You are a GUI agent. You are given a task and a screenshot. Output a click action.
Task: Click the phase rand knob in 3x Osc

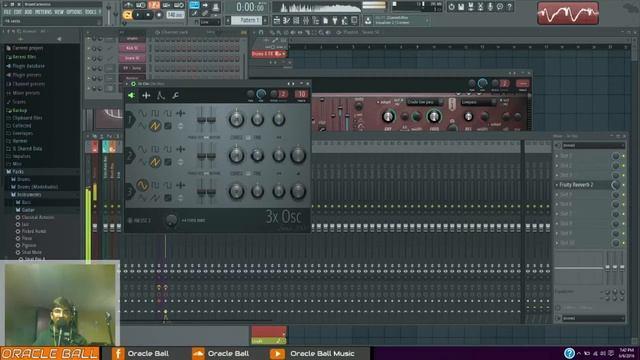point(171,220)
